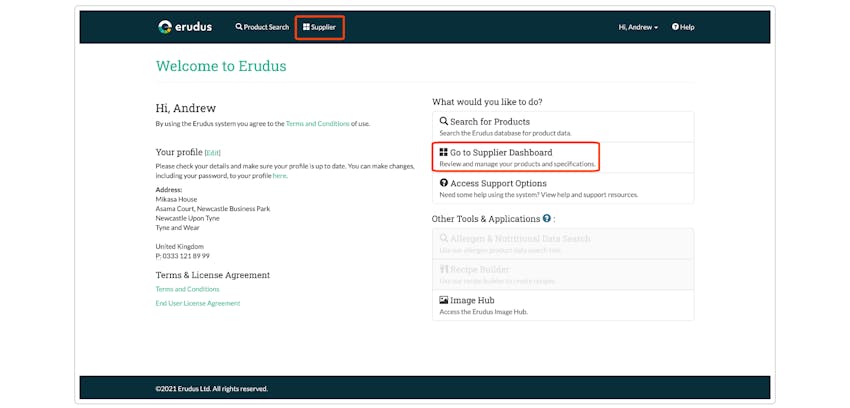This screenshot has width=850, height=408.
Task: Click the picture icon beside Image Hub
Action: click(x=443, y=300)
